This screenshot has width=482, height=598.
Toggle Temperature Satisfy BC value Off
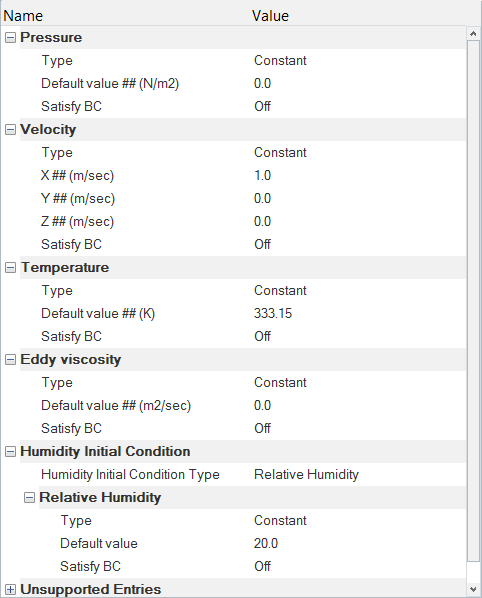tap(262, 336)
